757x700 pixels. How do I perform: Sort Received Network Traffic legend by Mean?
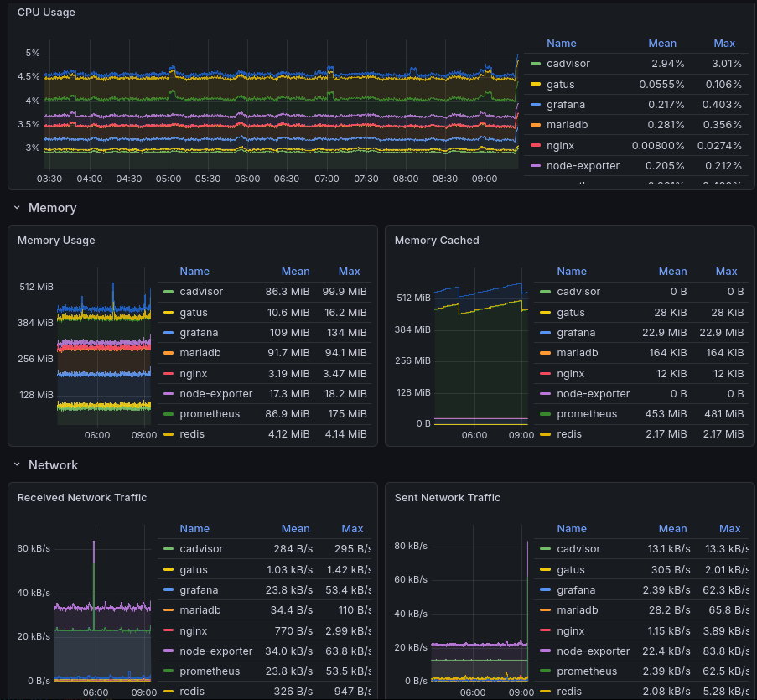coord(295,529)
